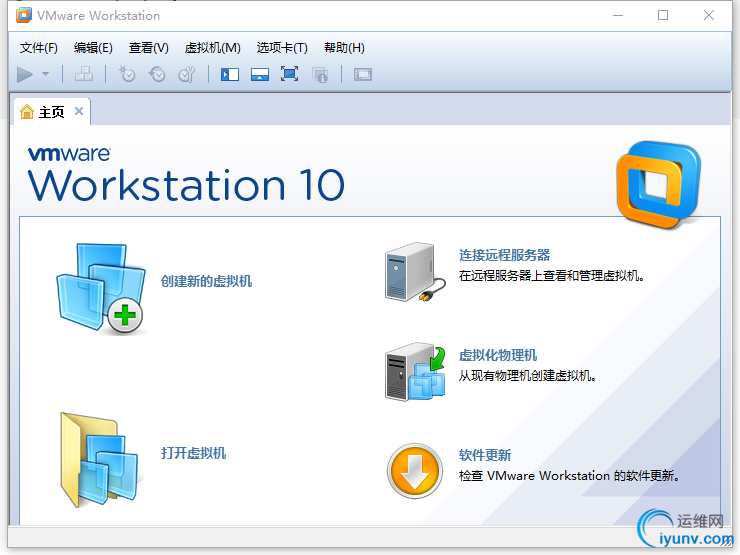The width and height of the screenshot is (740, 555).
Task: Click the 打开虚拟机 link
Action: (193, 453)
